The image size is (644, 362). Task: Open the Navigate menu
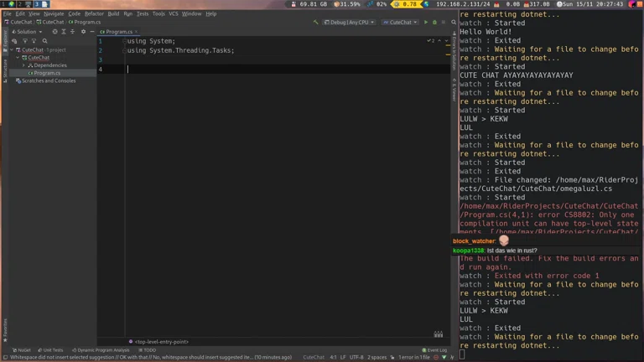(54, 13)
